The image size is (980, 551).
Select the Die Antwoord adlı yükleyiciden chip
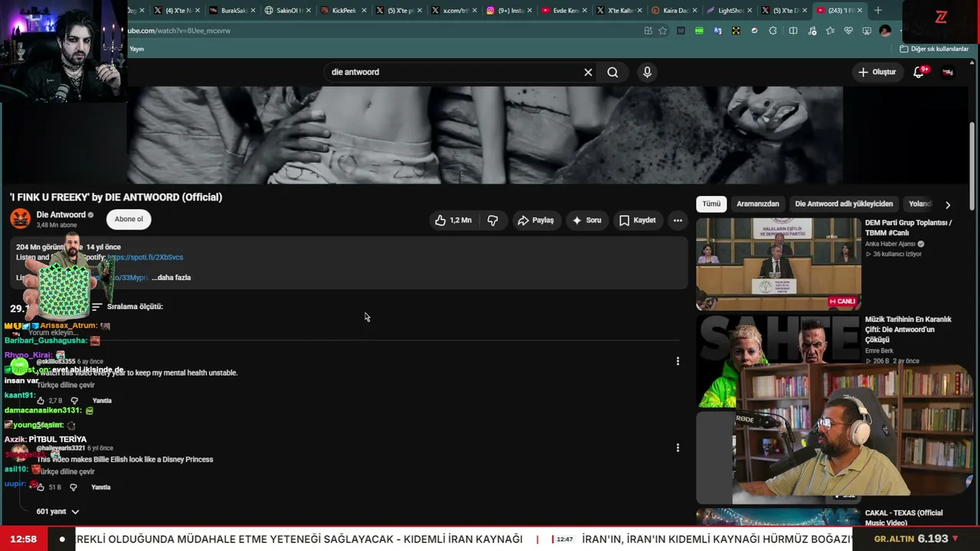coord(844,204)
